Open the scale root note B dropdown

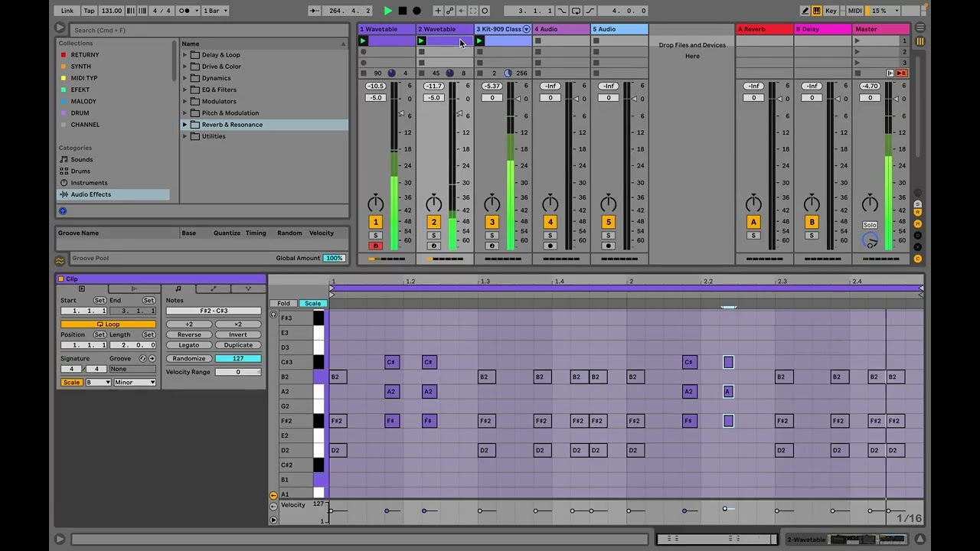coord(97,383)
